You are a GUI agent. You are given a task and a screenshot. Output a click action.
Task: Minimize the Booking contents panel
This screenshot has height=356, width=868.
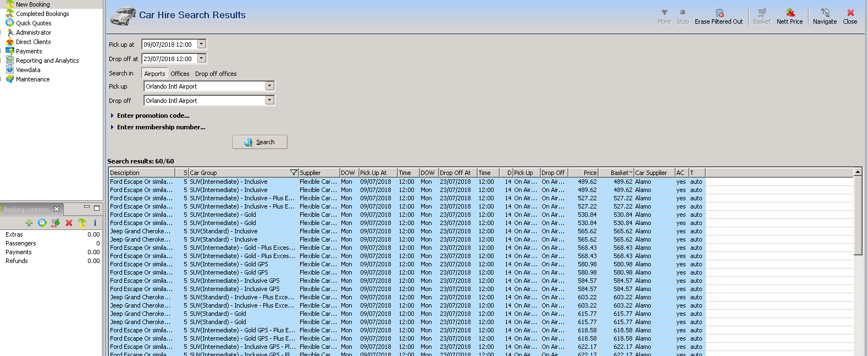click(87, 207)
